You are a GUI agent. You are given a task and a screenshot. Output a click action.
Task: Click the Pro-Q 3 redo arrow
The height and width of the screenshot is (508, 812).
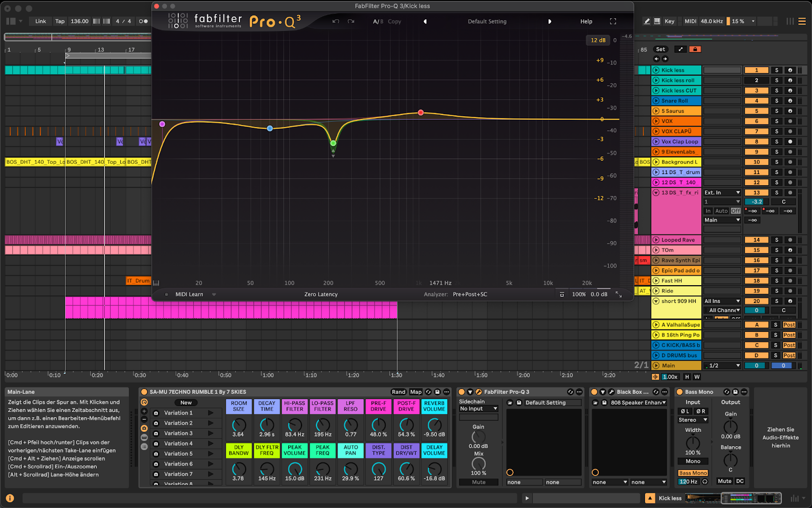pyautogui.click(x=351, y=21)
